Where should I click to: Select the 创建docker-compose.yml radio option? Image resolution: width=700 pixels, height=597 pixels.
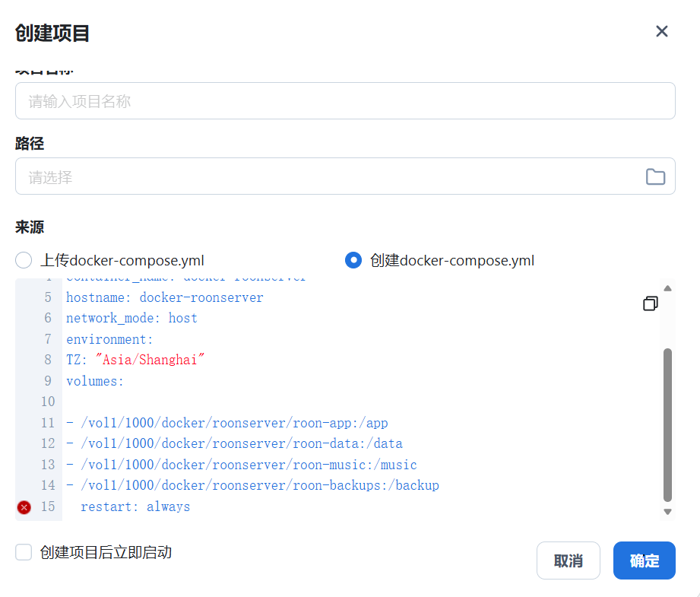click(353, 259)
